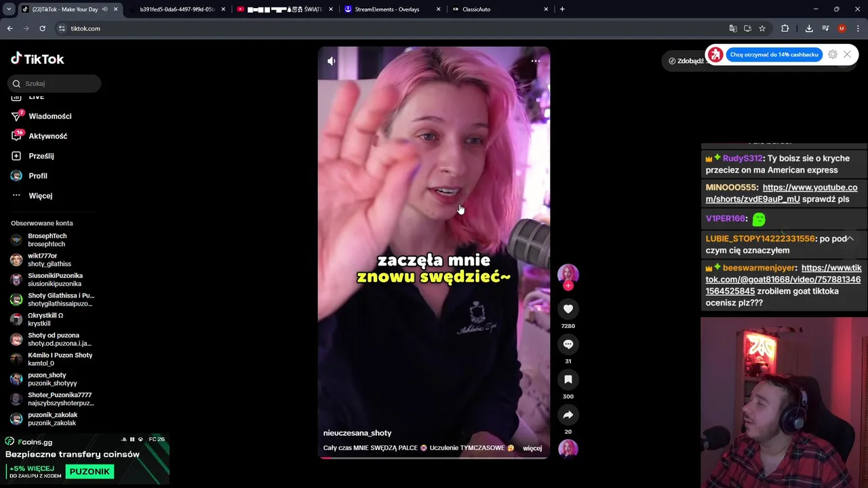This screenshot has width=868, height=488.
Task: Open the video three-dots options menu
Action: point(535,61)
